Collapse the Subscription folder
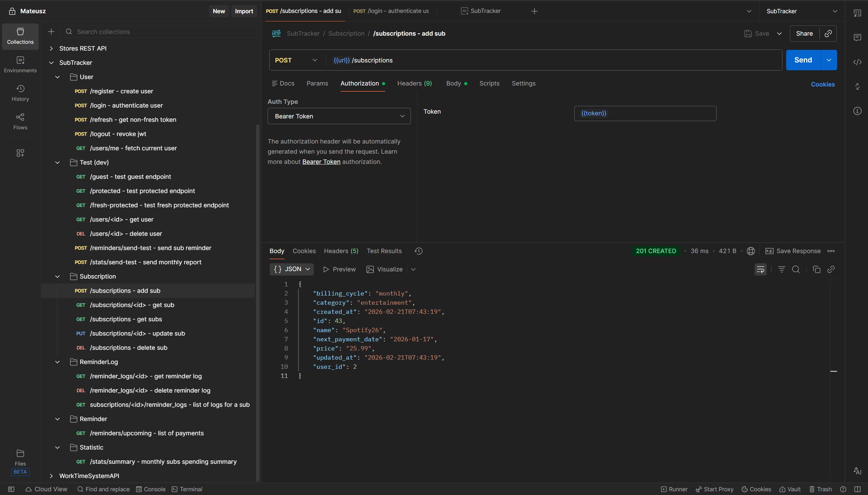868x495 pixels. [57, 277]
